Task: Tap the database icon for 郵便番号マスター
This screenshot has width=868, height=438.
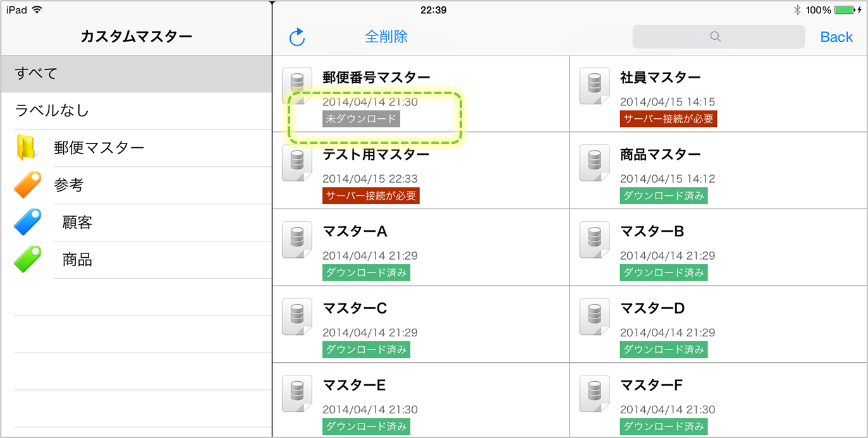Action: 297,85
